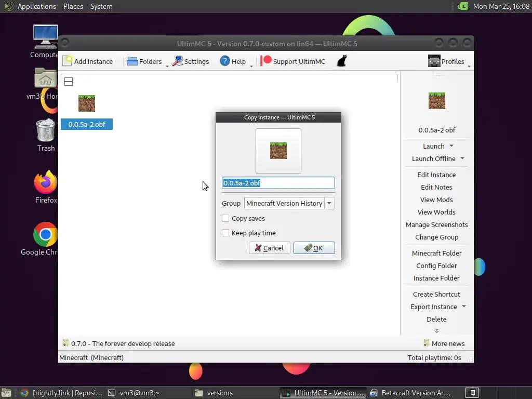Switch to UltimMC 5 taskbar entry
The width and height of the screenshot is (532, 399).
(323, 393)
